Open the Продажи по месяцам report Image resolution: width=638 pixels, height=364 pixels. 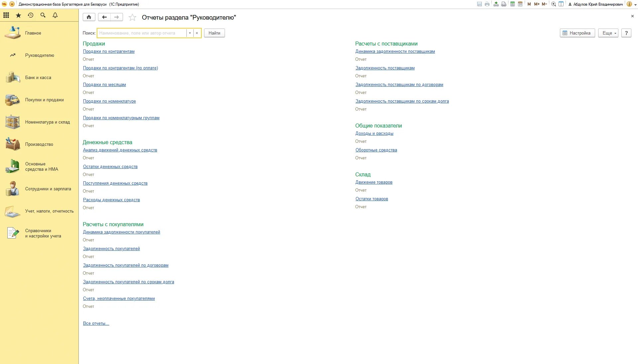pyautogui.click(x=104, y=85)
